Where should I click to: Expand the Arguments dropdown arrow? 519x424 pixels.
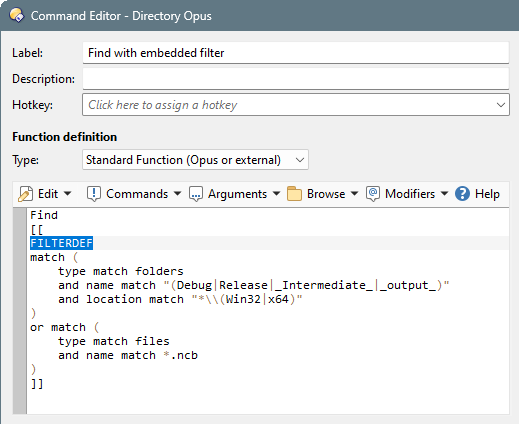point(276,193)
